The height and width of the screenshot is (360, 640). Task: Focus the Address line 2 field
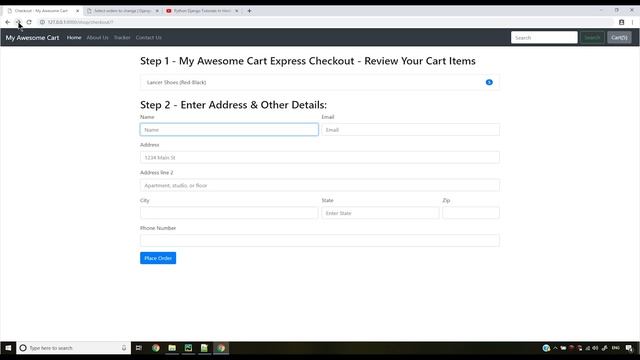click(320, 185)
